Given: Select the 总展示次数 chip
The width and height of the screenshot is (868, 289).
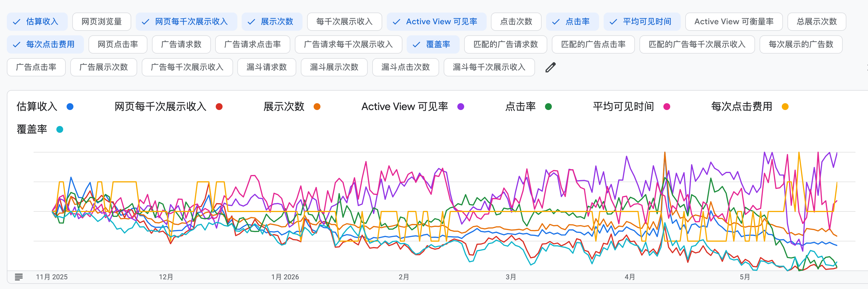Looking at the screenshot, I should [817, 22].
